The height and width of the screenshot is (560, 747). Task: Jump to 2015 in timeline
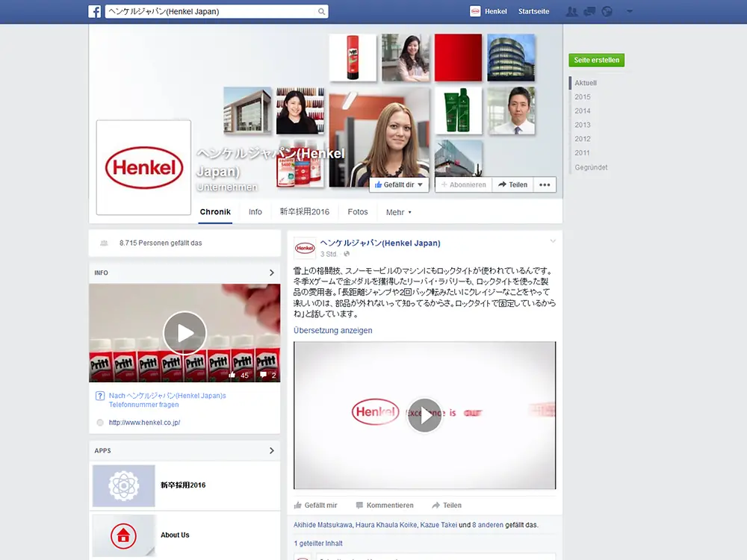tap(582, 96)
